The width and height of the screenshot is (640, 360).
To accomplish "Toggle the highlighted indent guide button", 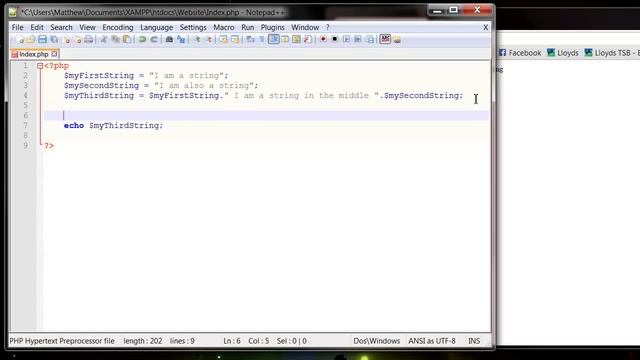I will 274,40.
